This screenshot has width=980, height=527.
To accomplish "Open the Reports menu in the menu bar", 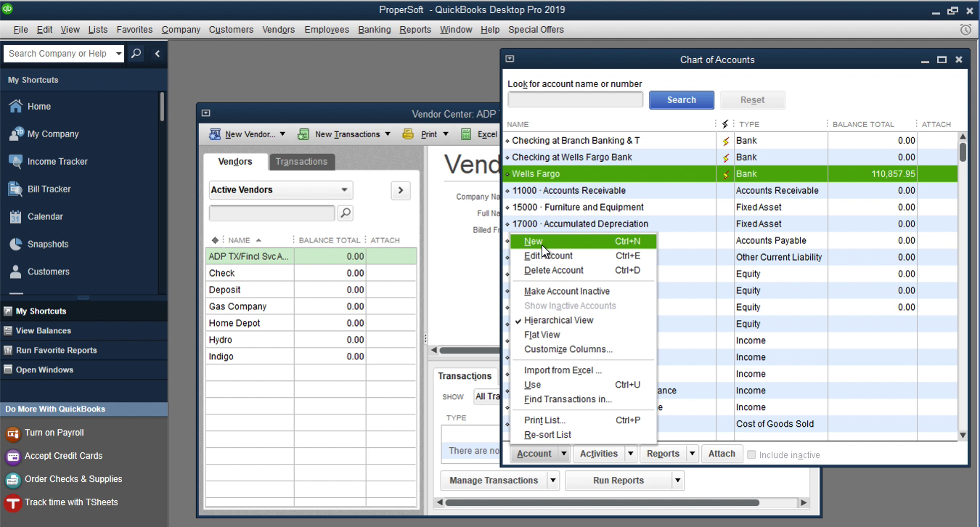I will point(415,30).
